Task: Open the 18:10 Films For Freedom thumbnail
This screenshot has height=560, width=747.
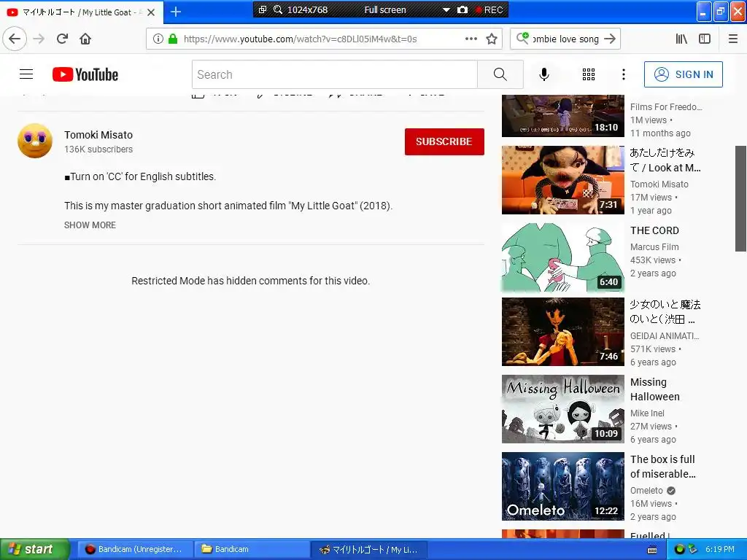Action: click(562, 116)
